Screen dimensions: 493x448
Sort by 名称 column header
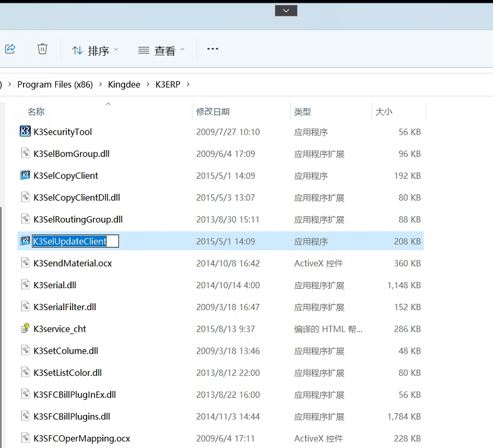click(36, 112)
